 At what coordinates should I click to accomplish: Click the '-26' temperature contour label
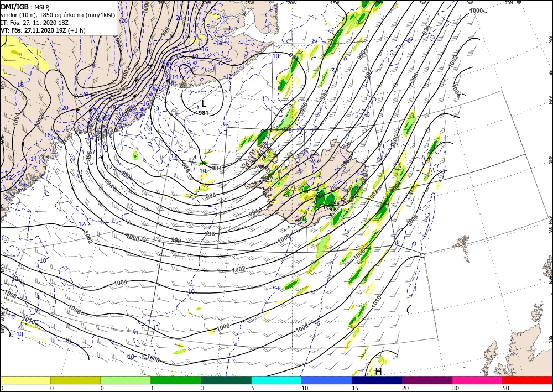coord(123,21)
